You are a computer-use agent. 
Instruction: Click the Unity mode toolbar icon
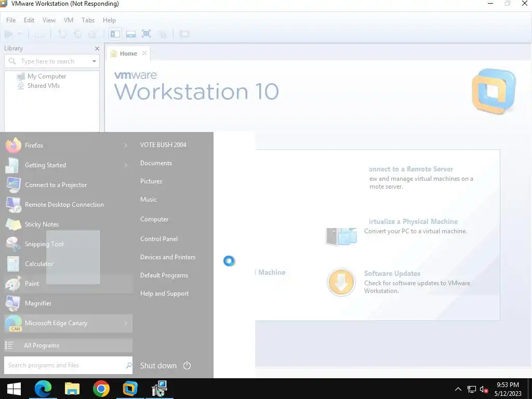[x=163, y=34]
